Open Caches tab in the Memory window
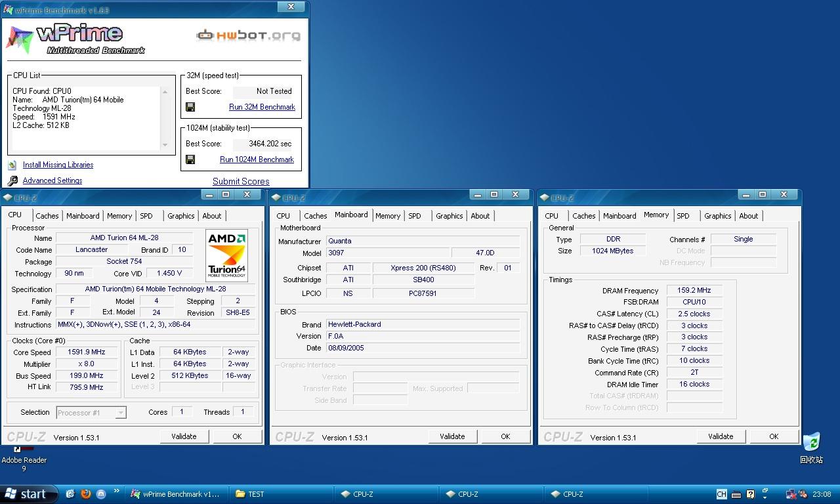840x504 pixels. coord(584,216)
